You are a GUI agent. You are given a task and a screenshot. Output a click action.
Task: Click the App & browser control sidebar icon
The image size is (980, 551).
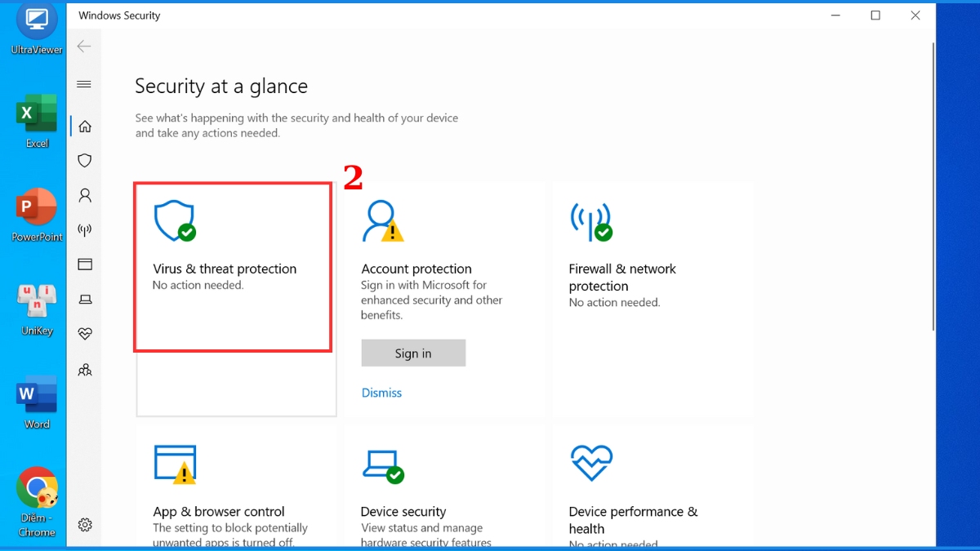coord(84,264)
